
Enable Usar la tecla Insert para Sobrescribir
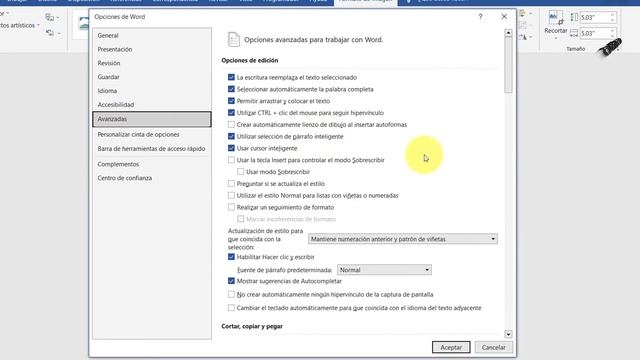click(x=231, y=160)
